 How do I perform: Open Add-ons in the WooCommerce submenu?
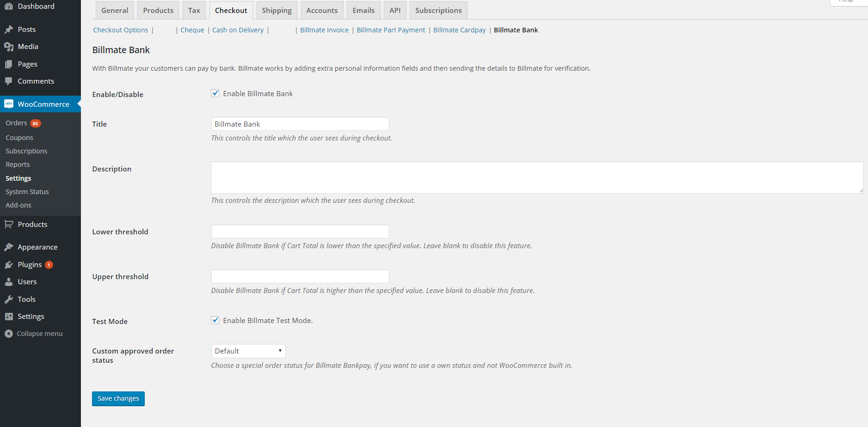point(18,205)
